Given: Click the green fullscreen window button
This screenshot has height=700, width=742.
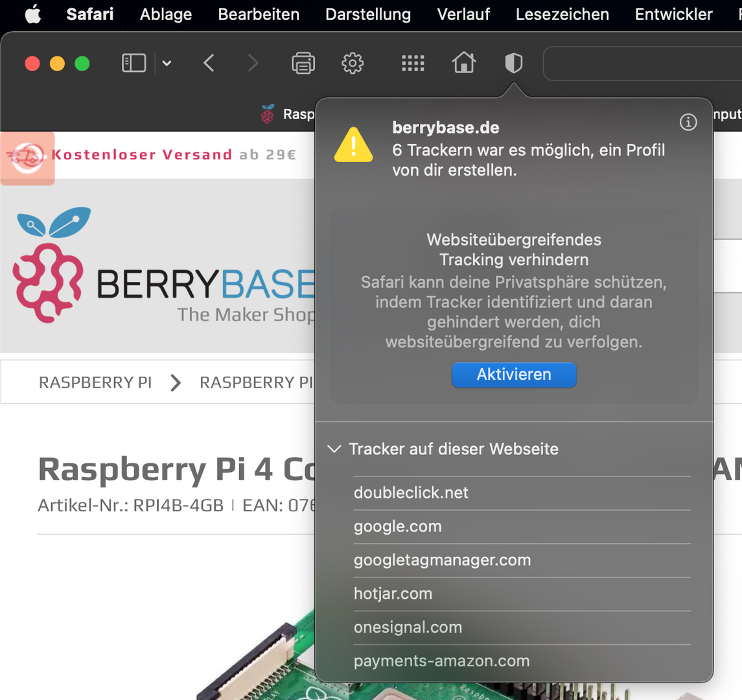Looking at the screenshot, I should pyautogui.click(x=82, y=64).
